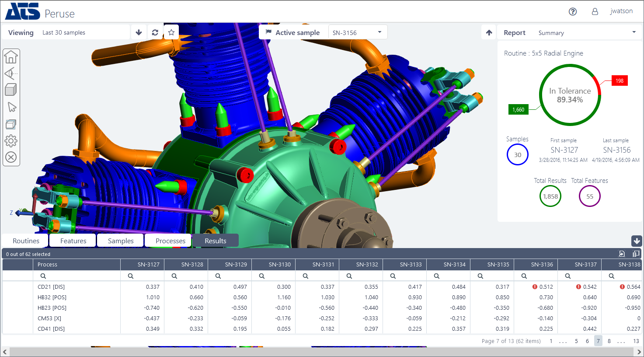Click the ATS logo
Screen dimensions: 644x357
(22, 11)
